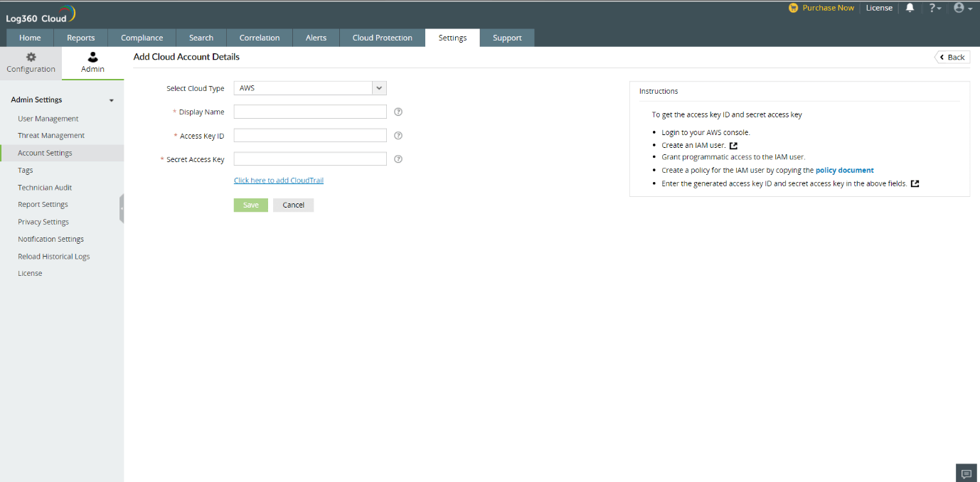The width and height of the screenshot is (980, 482).
Task: Open external link after access key instructions
Action: click(x=915, y=183)
